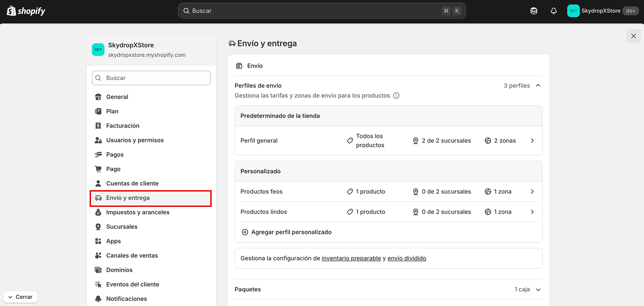Click plus icon for Agregar perfil personalizado
This screenshot has width=644, height=306.
pyautogui.click(x=245, y=232)
